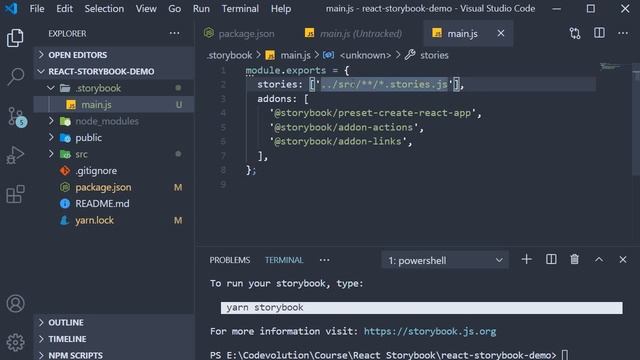Collapse the REACT-STORYBOOK-DEMO root folder
The height and width of the screenshot is (360, 640).
[x=114, y=71]
